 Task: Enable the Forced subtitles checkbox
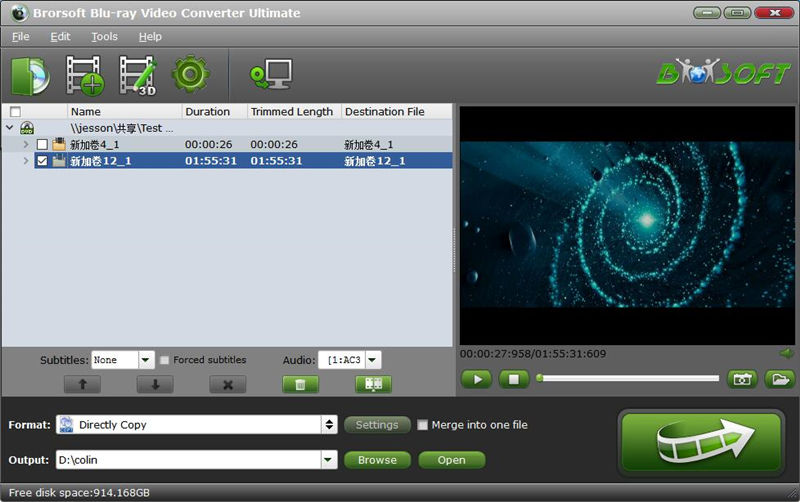[165, 360]
